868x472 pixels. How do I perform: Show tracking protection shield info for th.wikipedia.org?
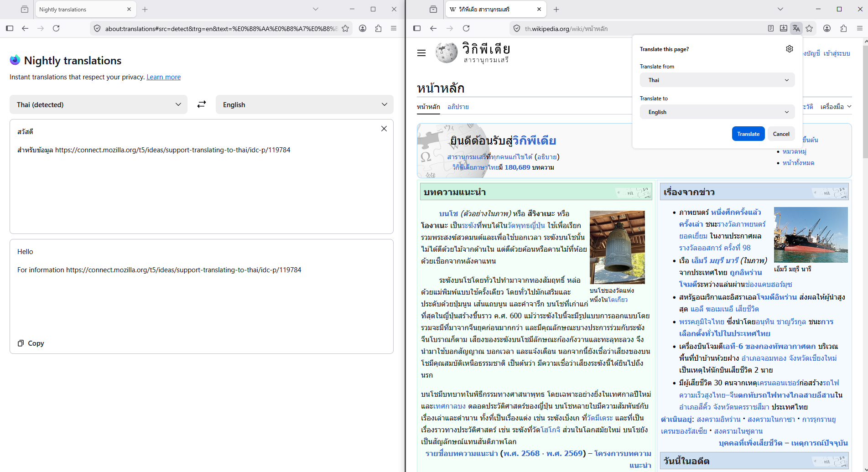coord(517,28)
